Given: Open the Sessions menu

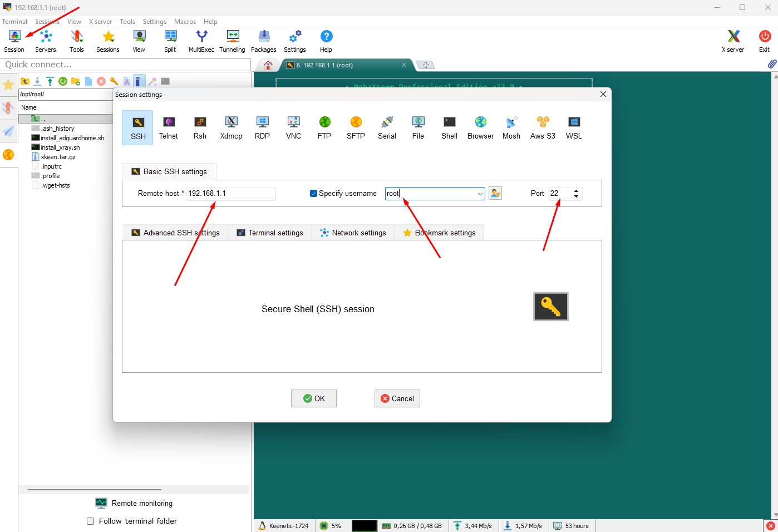Looking at the screenshot, I should (x=47, y=22).
